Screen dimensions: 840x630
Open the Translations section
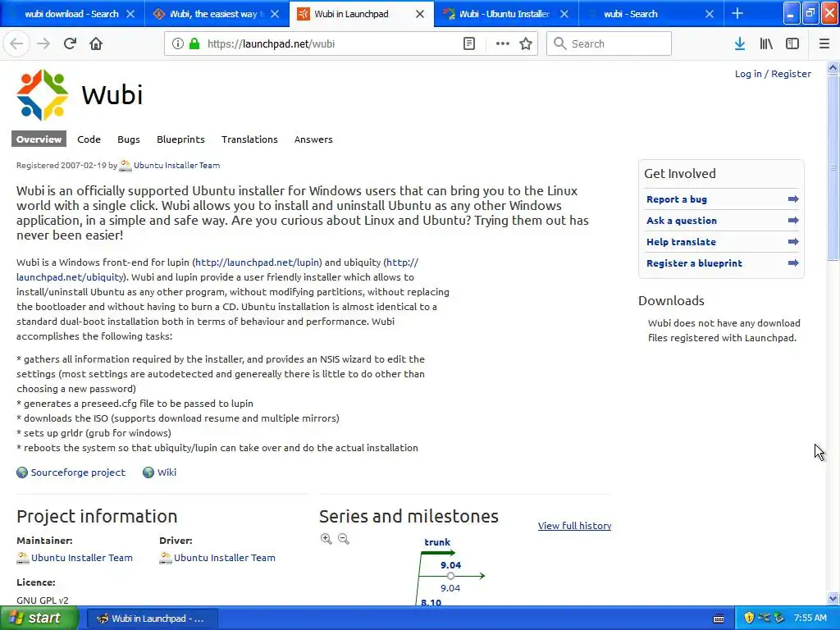click(249, 139)
